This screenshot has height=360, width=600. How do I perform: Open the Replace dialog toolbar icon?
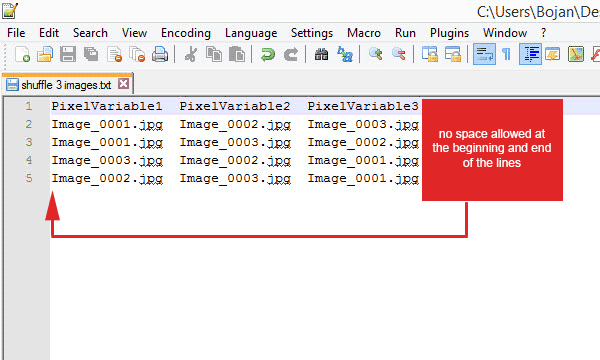(344, 54)
